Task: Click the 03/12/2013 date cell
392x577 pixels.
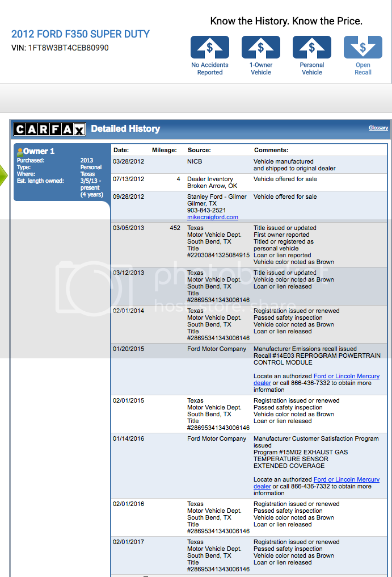Action: coord(128,273)
